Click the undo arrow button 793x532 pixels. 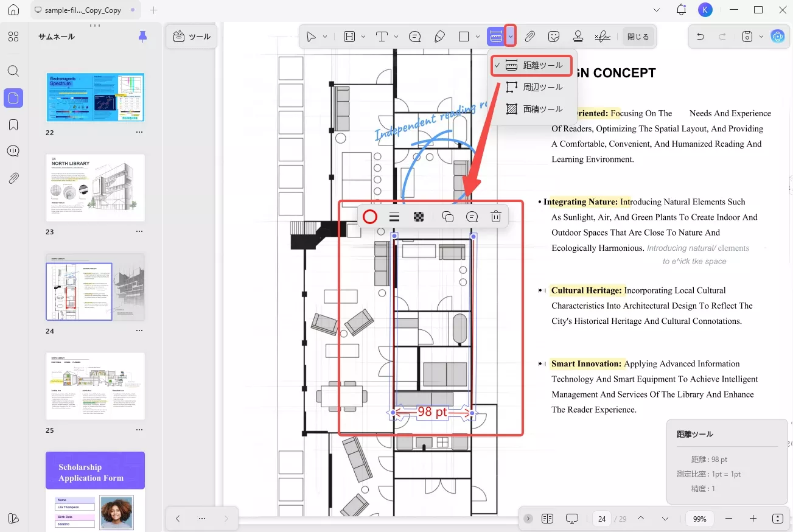(700, 37)
